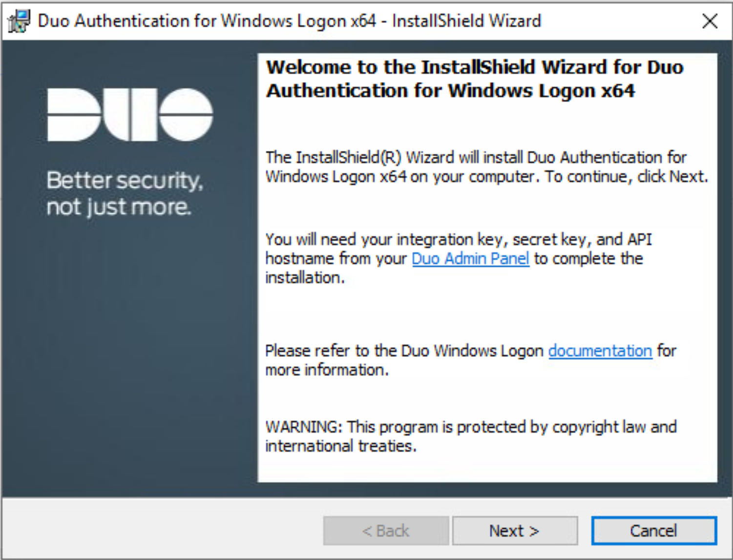Close the InstallShield Wizard window
Screen dimensions: 733x560
point(710,21)
